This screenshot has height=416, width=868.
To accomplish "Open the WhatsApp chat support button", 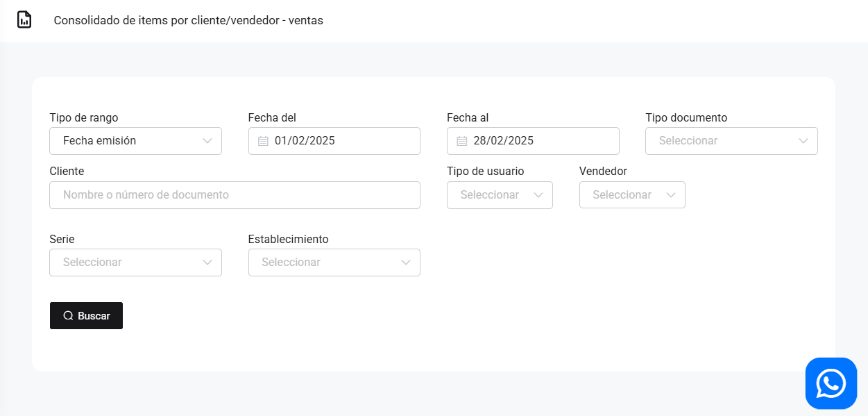I will [x=831, y=383].
